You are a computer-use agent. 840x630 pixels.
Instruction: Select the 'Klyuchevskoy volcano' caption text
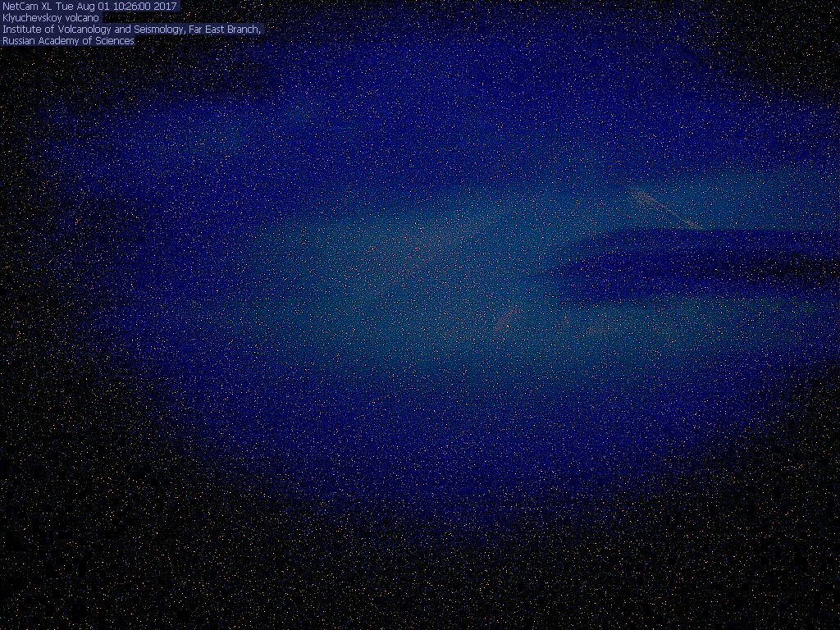point(50,18)
